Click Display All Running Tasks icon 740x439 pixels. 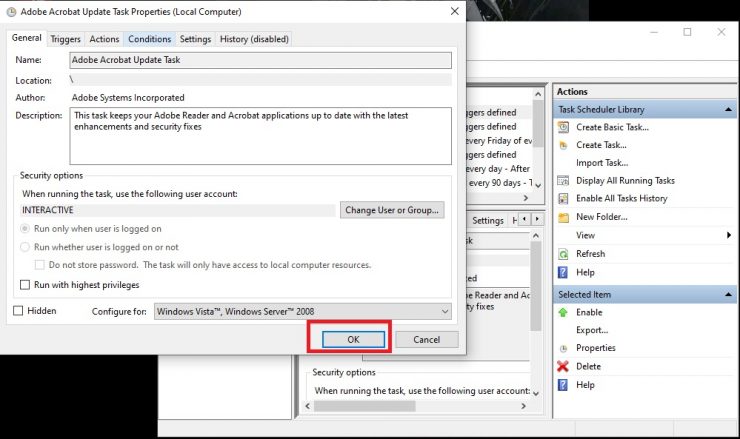tap(563, 180)
